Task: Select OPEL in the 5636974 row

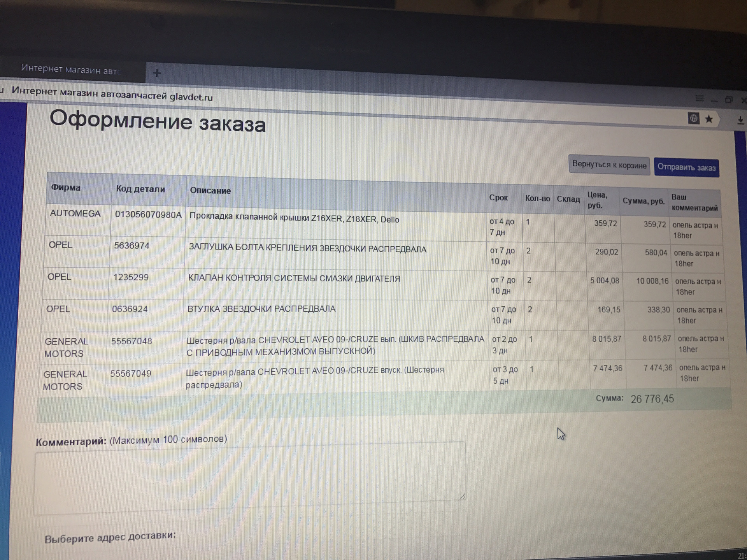Action: point(60,245)
